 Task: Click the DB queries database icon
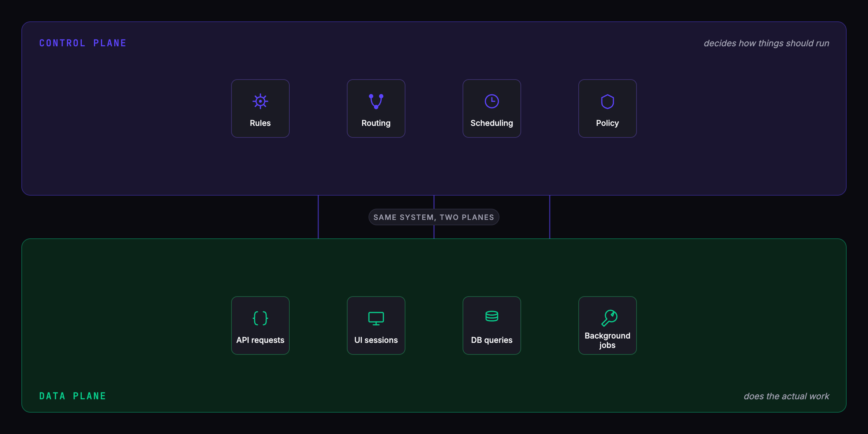(x=492, y=316)
